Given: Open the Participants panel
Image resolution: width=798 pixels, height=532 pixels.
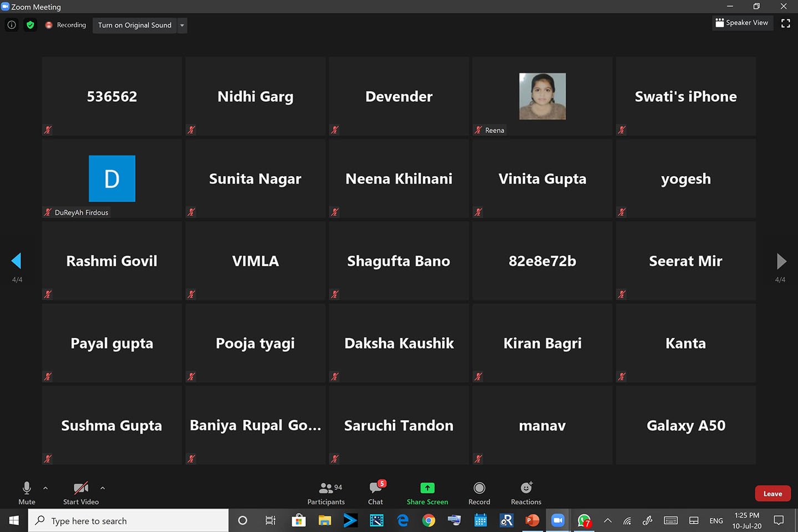Looking at the screenshot, I should point(326,493).
